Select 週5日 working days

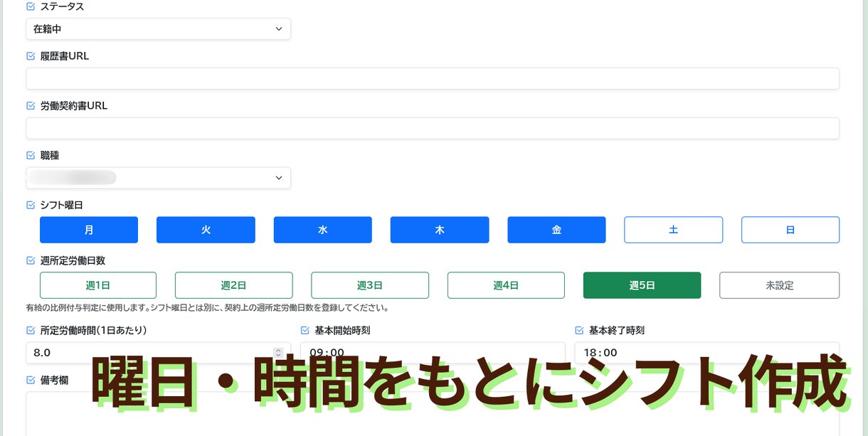pos(642,285)
